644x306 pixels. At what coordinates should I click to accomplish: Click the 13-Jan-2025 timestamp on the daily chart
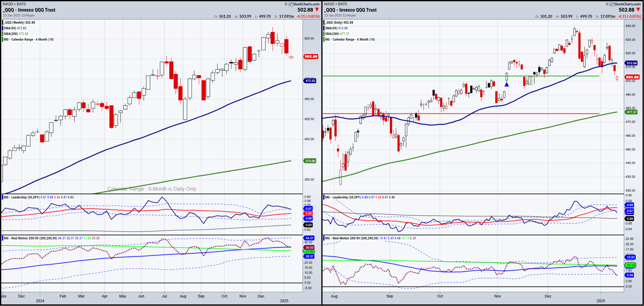click(340, 16)
